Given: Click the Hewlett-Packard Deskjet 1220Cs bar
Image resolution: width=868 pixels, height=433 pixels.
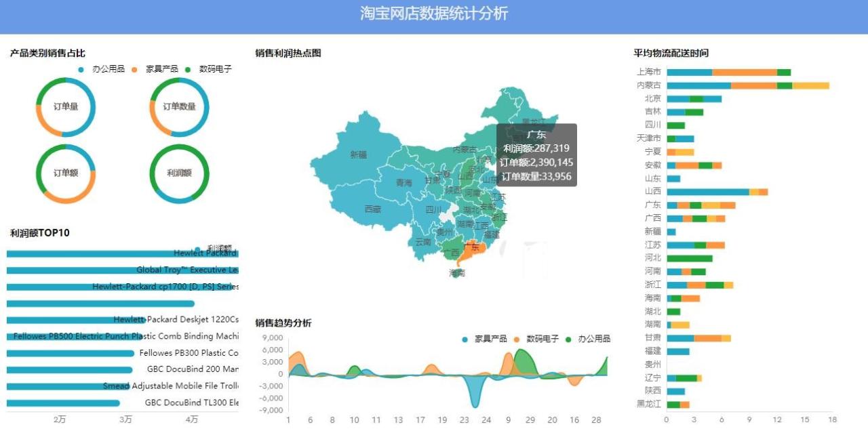Looking at the screenshot, I should (76, 320).
